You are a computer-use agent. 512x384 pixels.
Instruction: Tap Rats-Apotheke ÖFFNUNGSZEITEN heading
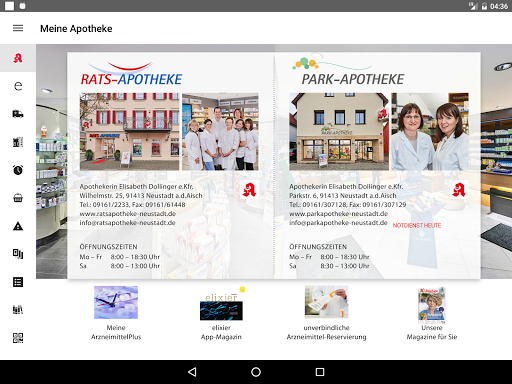pyautogui.click(x=108, y=247)
